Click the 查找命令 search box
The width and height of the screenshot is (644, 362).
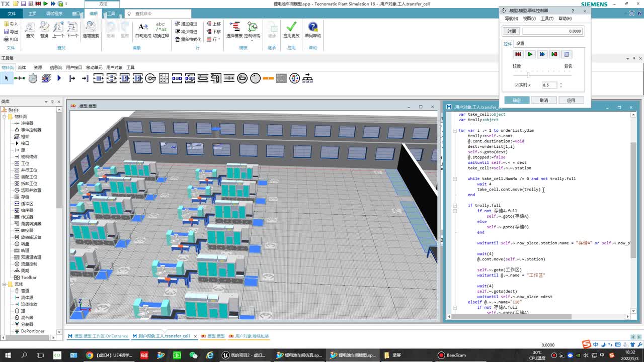157,14
